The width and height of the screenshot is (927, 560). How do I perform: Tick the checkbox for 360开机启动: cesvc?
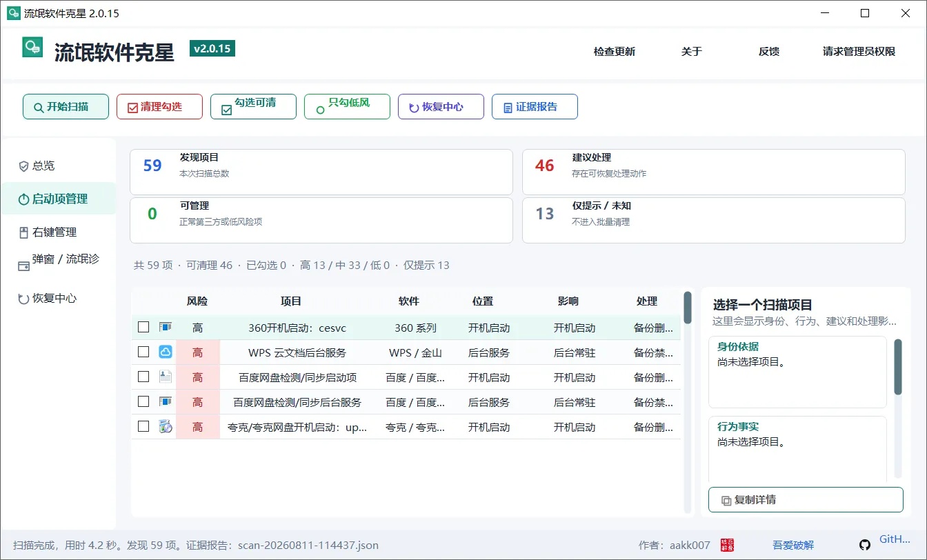point(143,327)
